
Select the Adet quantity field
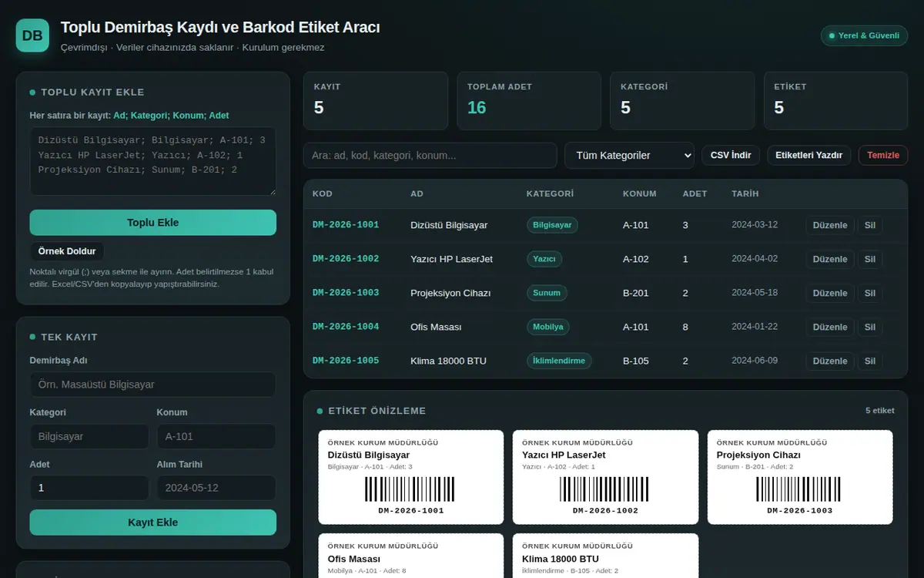[89, 488]
